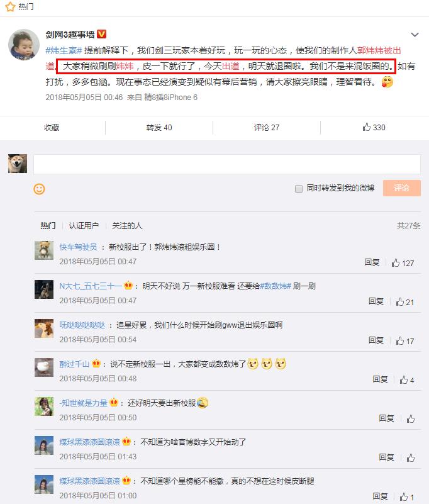Screen dimensions: 429x504
Task: Like 醉过千山's comment with 4 likes
Action: point(407,380)
